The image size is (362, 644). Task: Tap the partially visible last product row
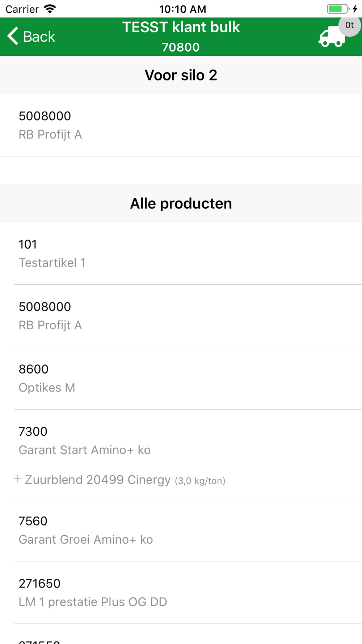click(x=181, y=634)
